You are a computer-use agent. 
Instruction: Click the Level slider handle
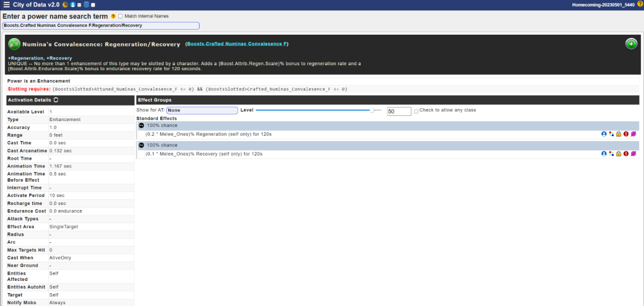point(372,110)
